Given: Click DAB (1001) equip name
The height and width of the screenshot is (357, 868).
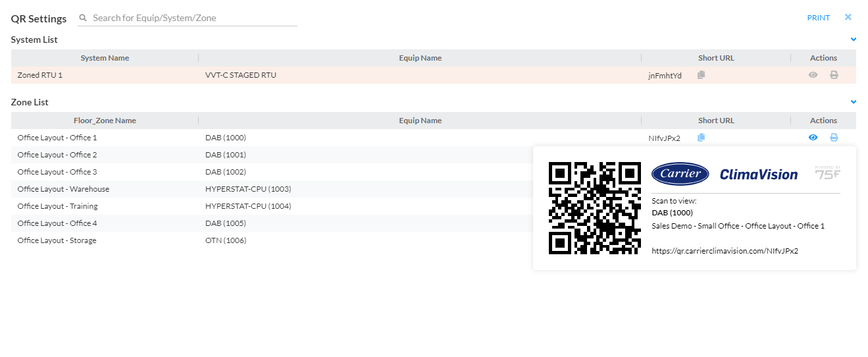Looking at the screenshot, I should 226,155.
